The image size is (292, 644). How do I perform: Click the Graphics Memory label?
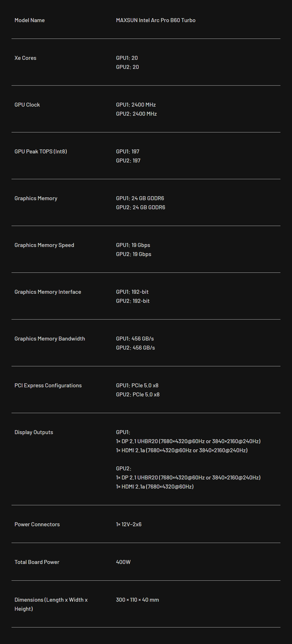coord(36,198)
